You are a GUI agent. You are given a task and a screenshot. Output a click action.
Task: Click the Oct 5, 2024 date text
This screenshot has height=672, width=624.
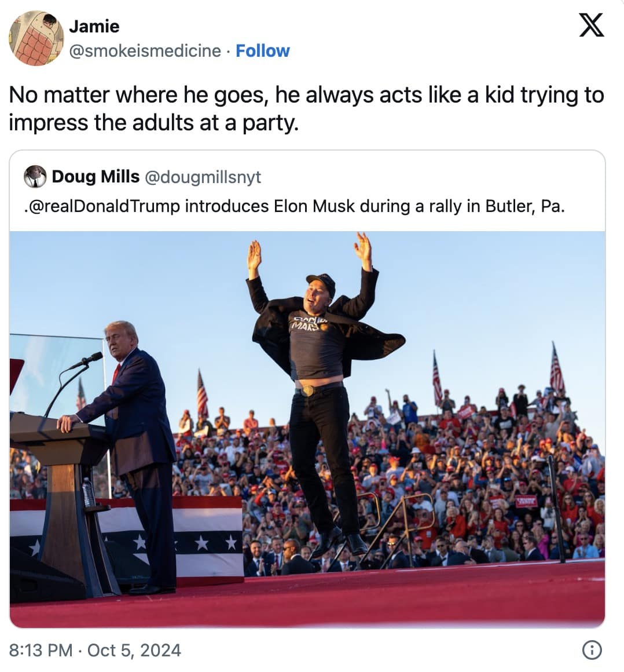click(x=134, y=651)
